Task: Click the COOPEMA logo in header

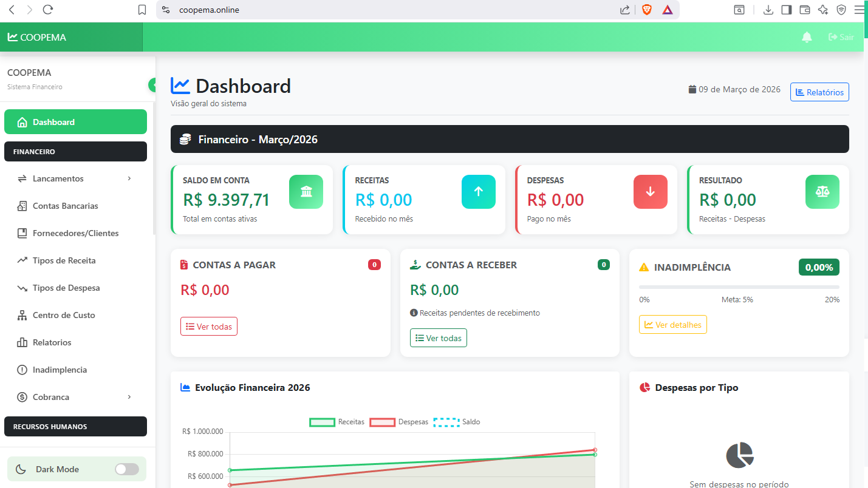Action: pyautogui.click(x=37, y=37)
